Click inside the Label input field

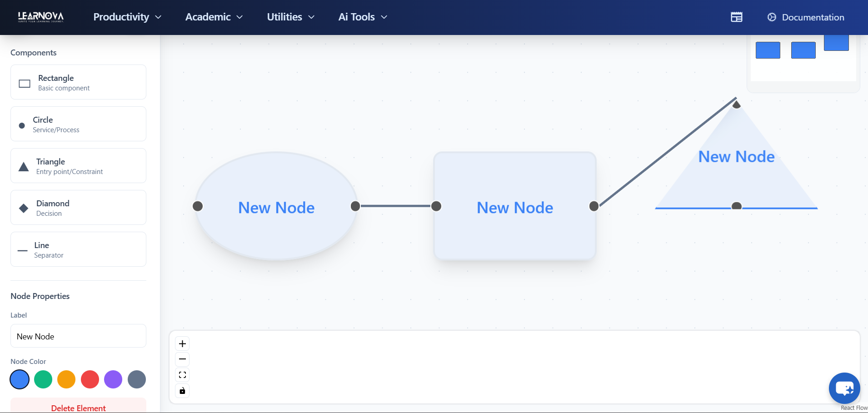coord(78,336)
